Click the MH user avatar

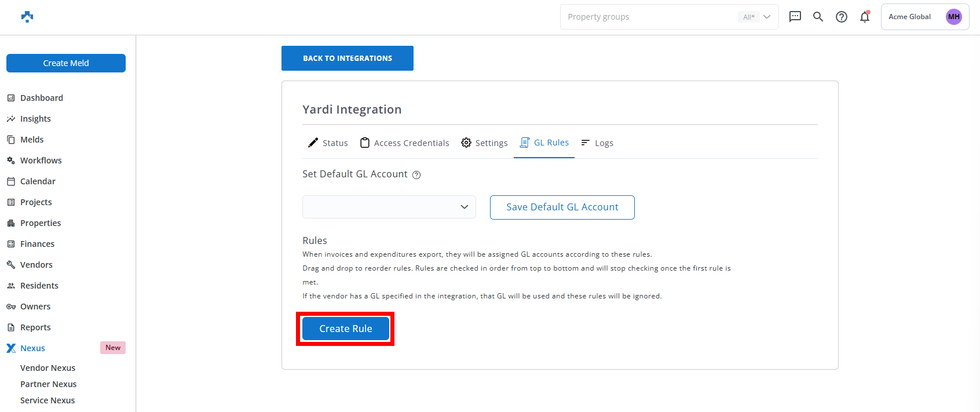[953, 17]
